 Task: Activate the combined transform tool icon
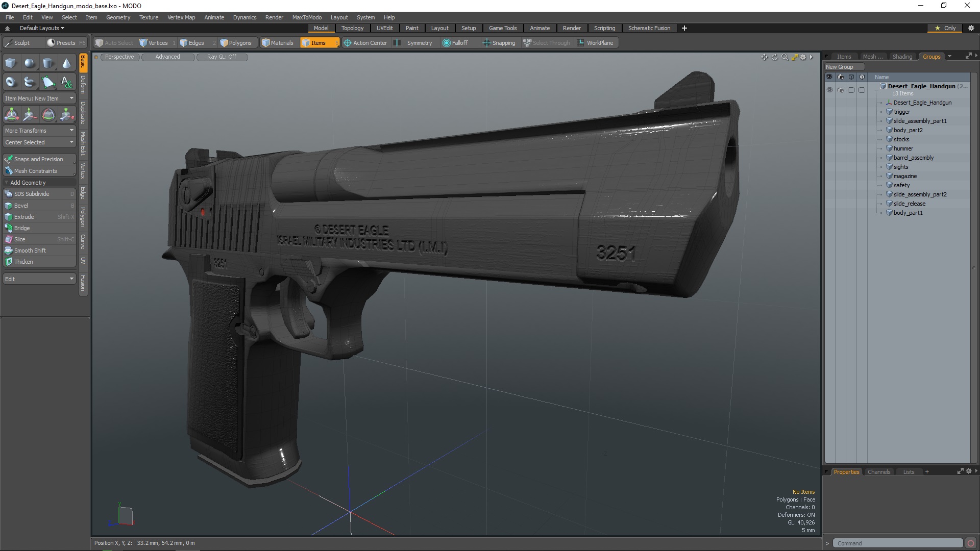tap(11, 114)
